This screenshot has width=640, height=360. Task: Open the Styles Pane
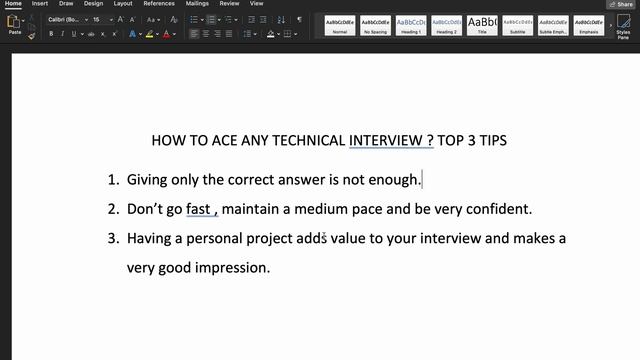click(x=623, y=26)
